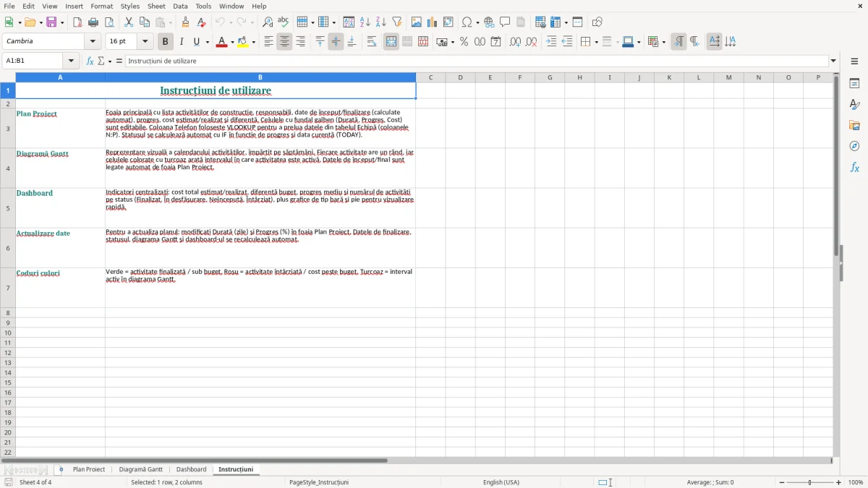The image size is (868, 488).
Task: Open Borders dropdown arrow
Action: [x=595, y=42]
